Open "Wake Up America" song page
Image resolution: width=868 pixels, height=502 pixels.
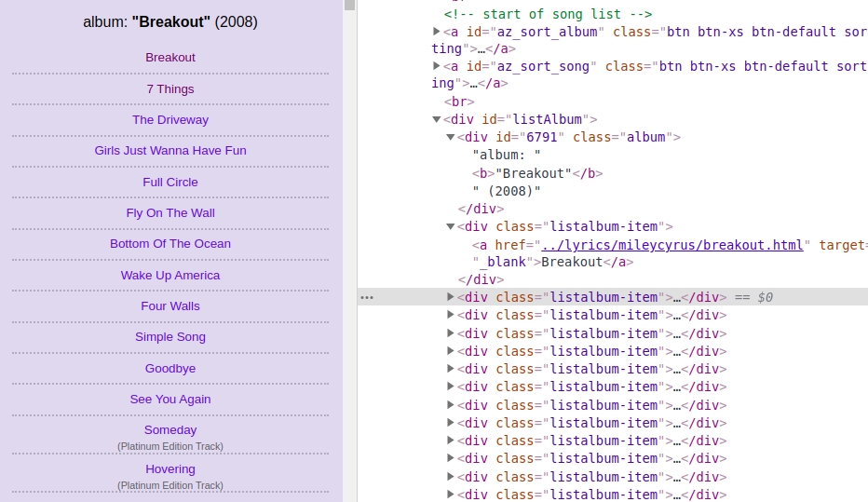[x=170, y=276]
